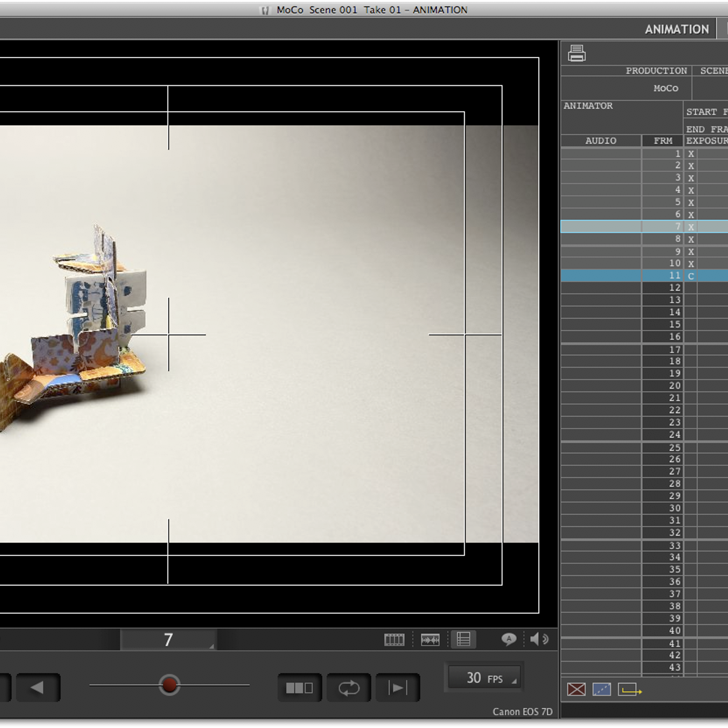
Task: Click the yellow arrow move frame icon
Action: [629, 690]
